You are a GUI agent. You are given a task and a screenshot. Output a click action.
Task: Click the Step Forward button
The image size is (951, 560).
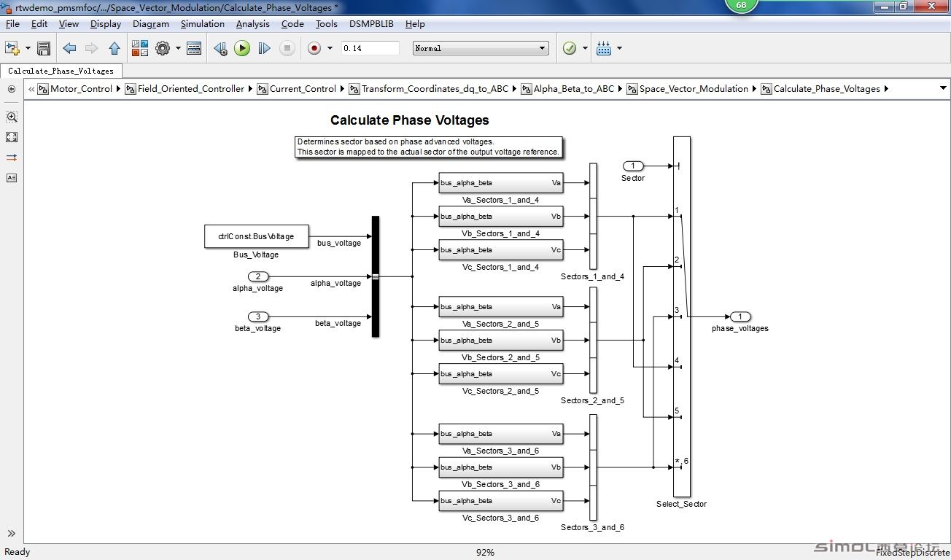point(265,48)
